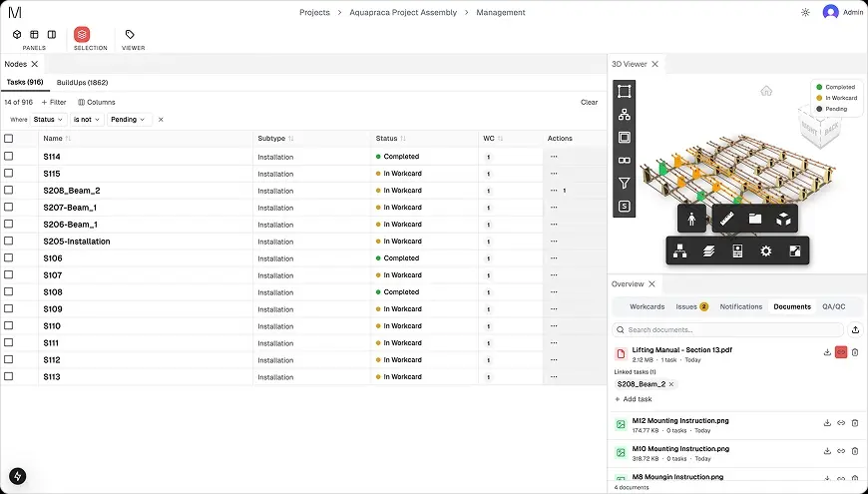868x494 pixels.
Task: Open the Pending value dropdown
Action: point(130,120)
